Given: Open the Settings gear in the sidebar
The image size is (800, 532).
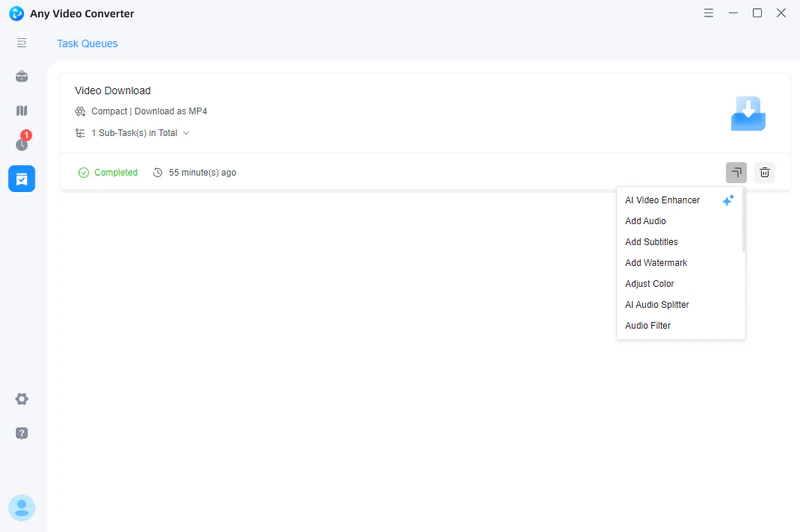Looking at the screenshot, I should [22, 399].
